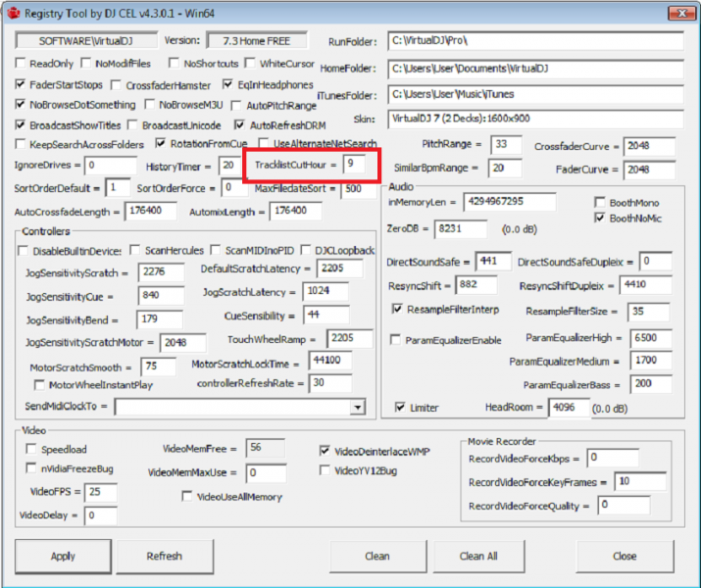This screenshot has height=588, width=701.
Task: Toggle DJCLoopback checkbox
Action: pos(306,250)
